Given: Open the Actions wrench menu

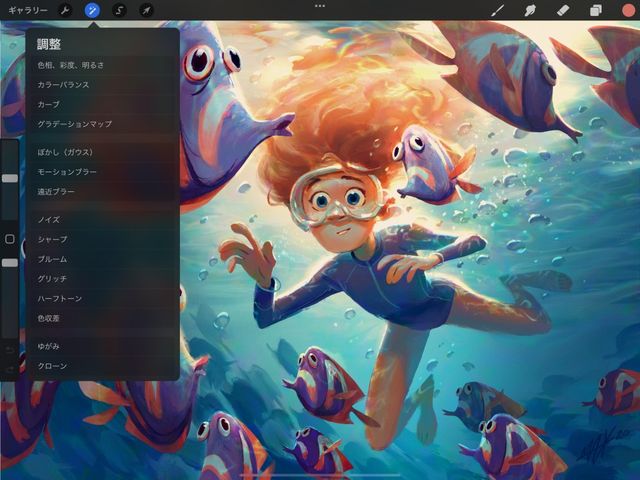Looking at the screenshot, I should click(x=64, y=10).
